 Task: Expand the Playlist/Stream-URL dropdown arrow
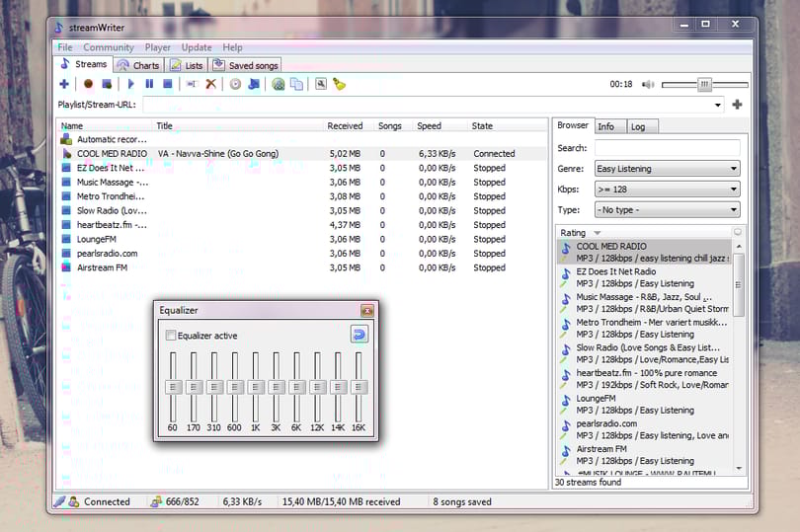[x=718, y=105]
